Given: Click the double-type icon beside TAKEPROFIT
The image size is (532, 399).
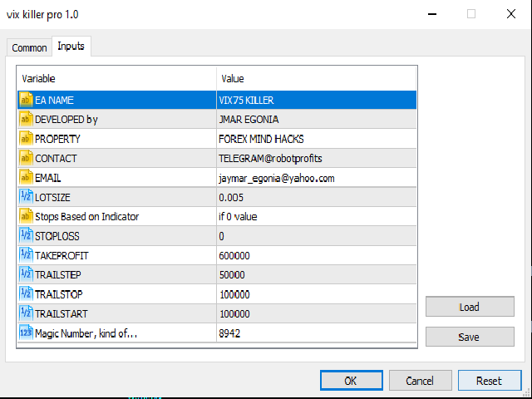Looking at the screenshot, I should [26, 255].
